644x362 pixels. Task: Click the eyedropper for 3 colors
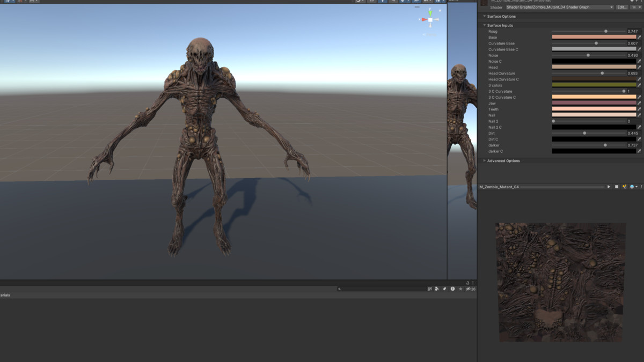tap(639, 85)
